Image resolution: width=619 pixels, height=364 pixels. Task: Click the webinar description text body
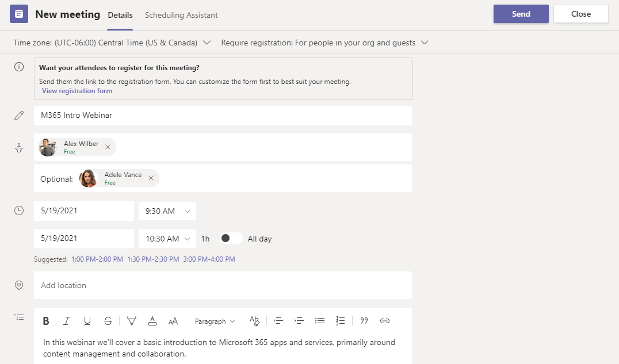(x=219, y=348)
